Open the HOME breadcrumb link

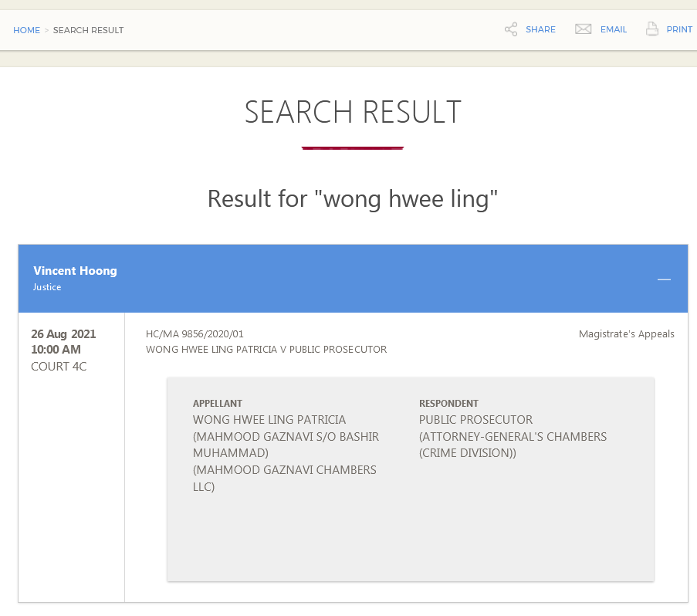click(x=26, y=30)
